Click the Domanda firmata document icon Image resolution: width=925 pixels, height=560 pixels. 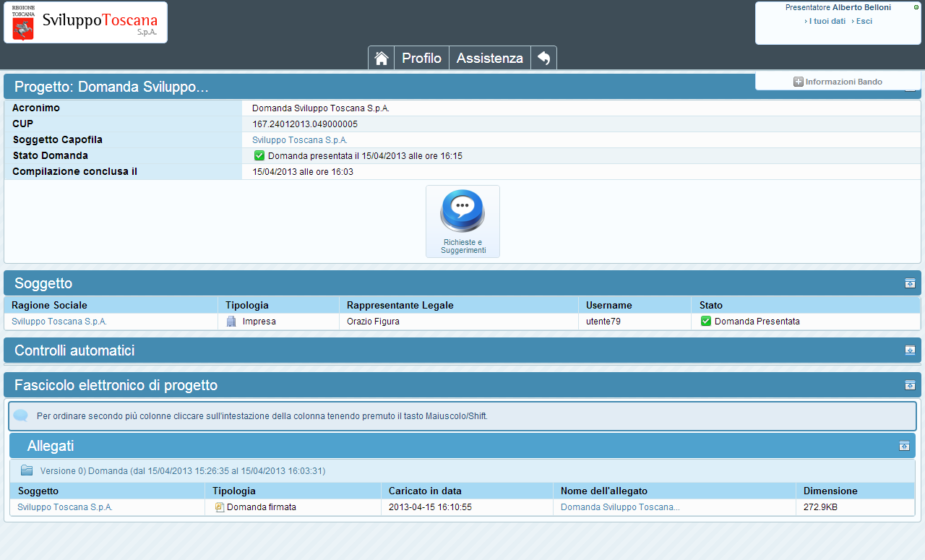point(220,507)
